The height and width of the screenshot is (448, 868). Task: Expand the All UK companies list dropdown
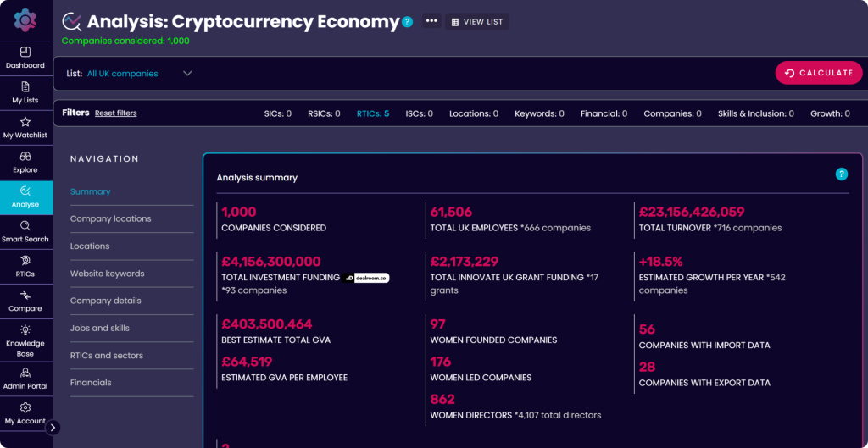[187, 74]
